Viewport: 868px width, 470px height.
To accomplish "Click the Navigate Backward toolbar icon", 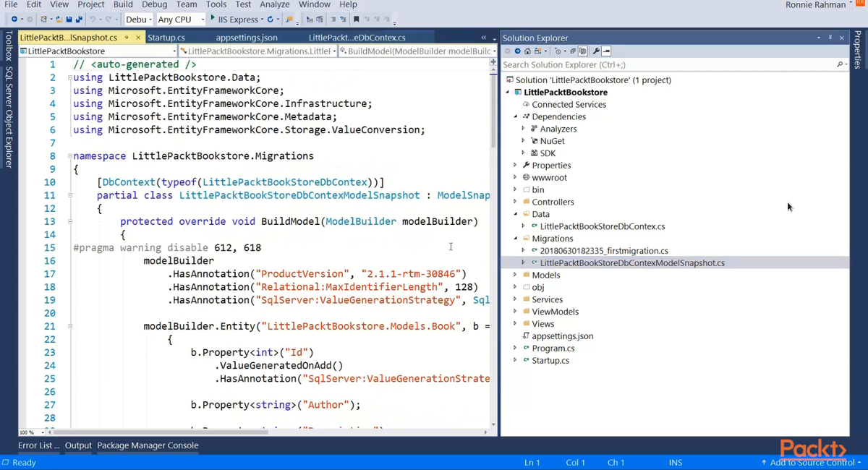I will click(x=14, y=19).
